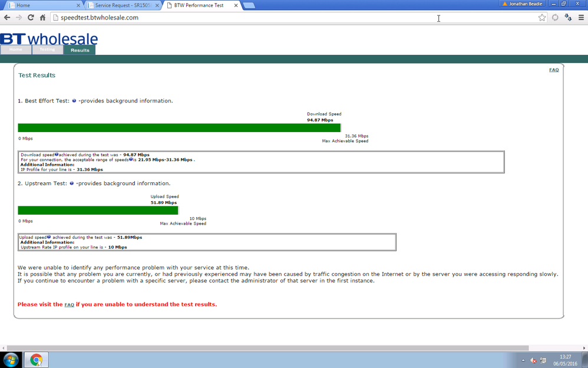Screen dimensions: 588x368
Task: Click the BT wholesale logo
Action: coord(49,39)
